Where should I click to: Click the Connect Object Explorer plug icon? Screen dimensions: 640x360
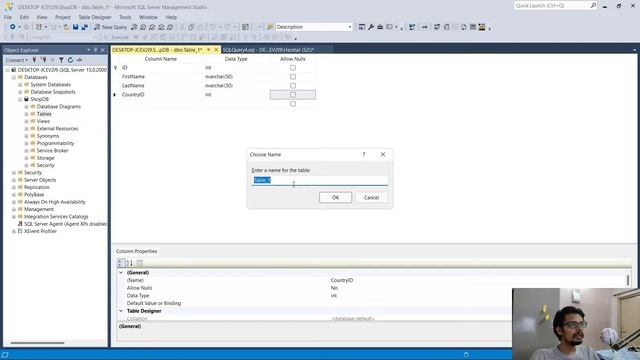pos(34,60)
